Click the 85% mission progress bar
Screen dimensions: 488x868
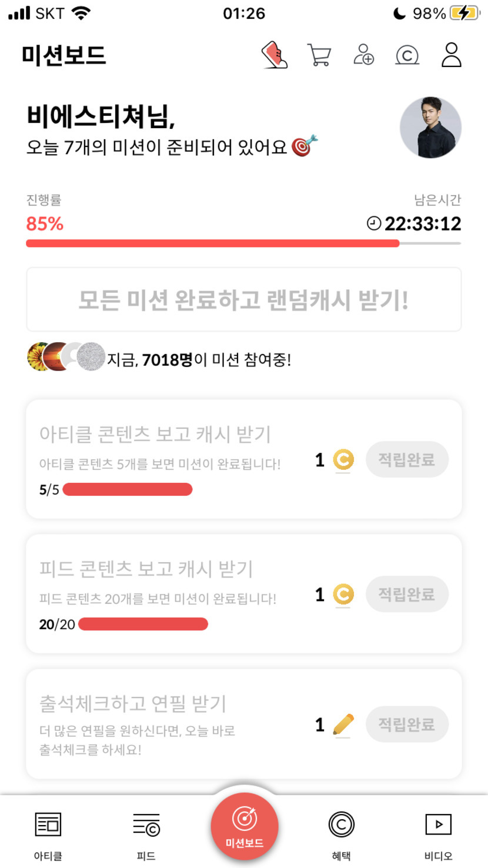tap(243, 243)
